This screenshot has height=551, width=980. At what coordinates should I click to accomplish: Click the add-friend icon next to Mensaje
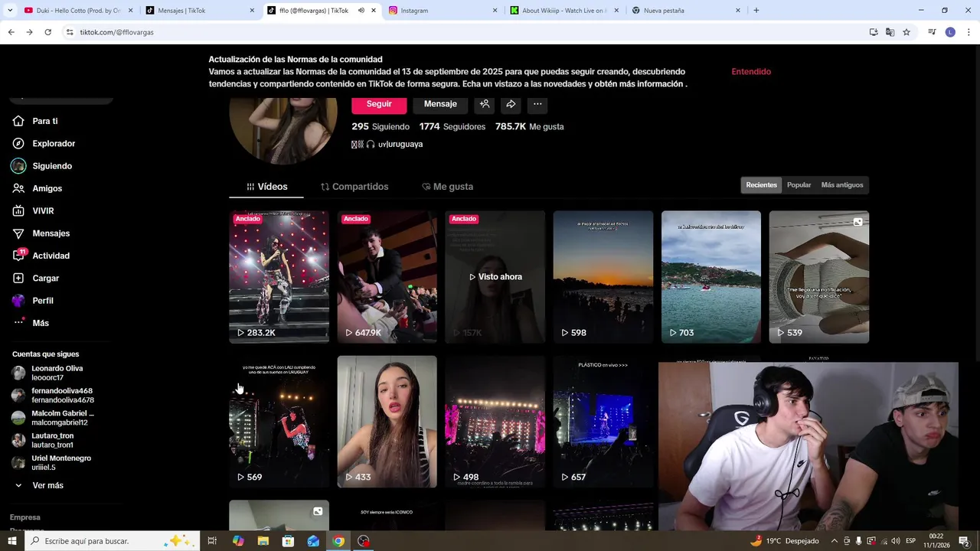click(x=485, y=104)
